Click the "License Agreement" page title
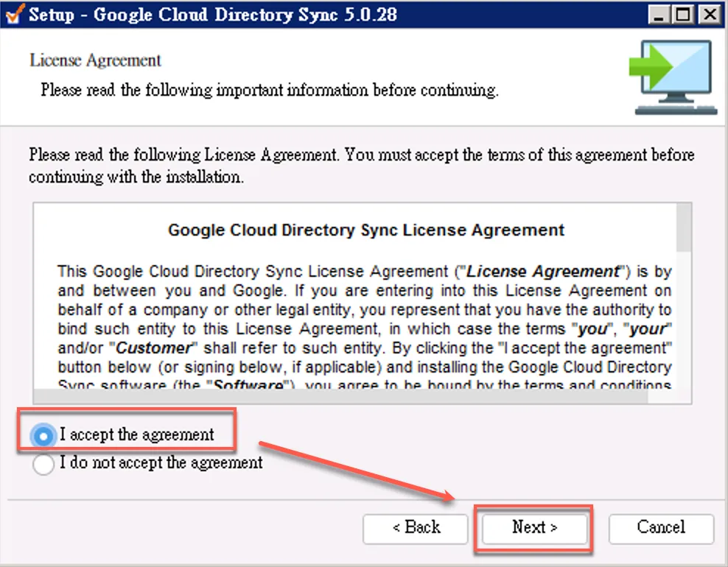The width and height of the screenshot is (728, 567). tap(95, 60)
